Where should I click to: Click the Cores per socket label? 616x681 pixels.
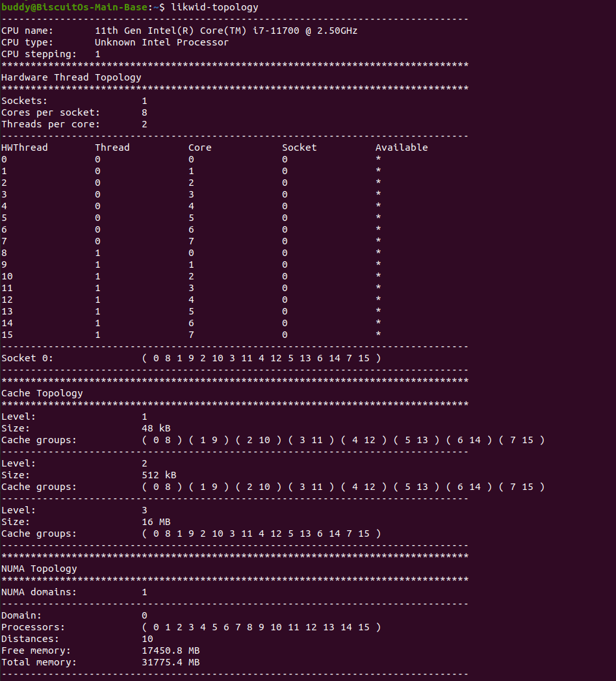point(51,112)
